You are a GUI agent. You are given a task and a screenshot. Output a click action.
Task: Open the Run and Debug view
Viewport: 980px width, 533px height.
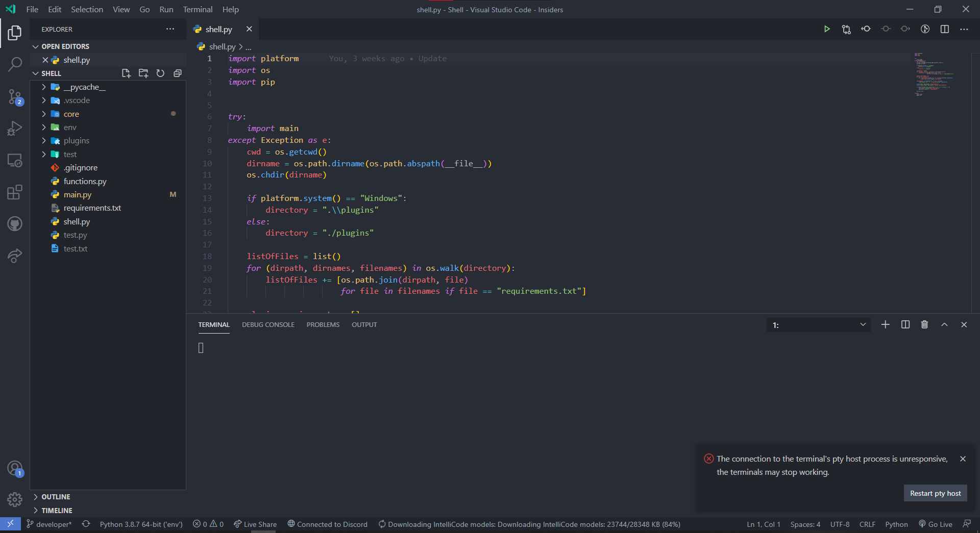[x=15, y=128]
